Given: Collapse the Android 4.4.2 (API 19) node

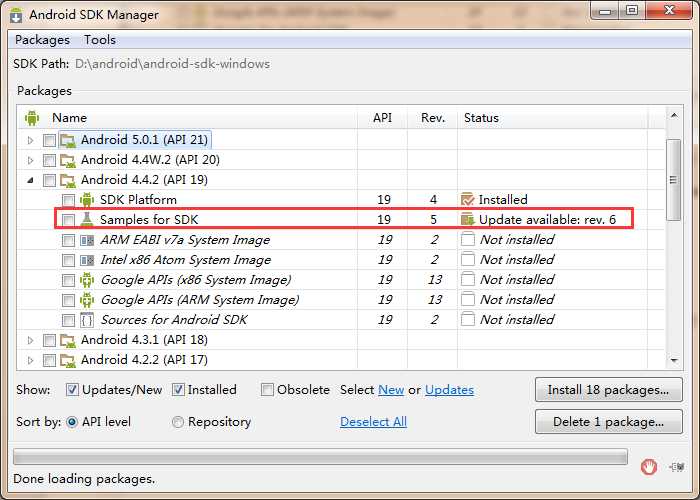Looking at the screenshot, I should pyautogui.click(x=30, y=180).
